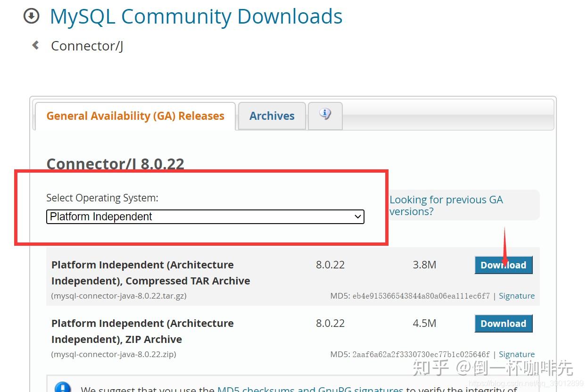Open MD5 checksums and GnuPG signatures link
This screenshot has height=392, width=588.
pos(310,389)
